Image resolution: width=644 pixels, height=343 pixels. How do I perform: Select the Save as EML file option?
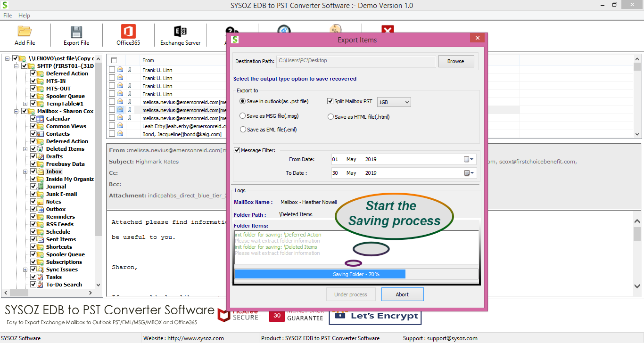[x=243, y=130]
